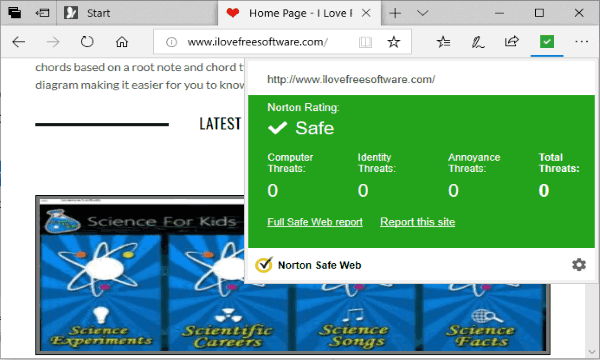
Task: Open the Full Safe Web report link
Action: (x=315, y=222)
